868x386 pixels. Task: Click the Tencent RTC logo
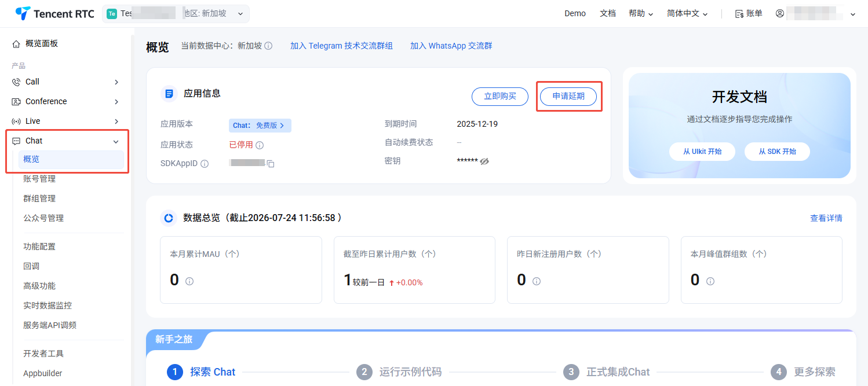[x=54, y=13]
